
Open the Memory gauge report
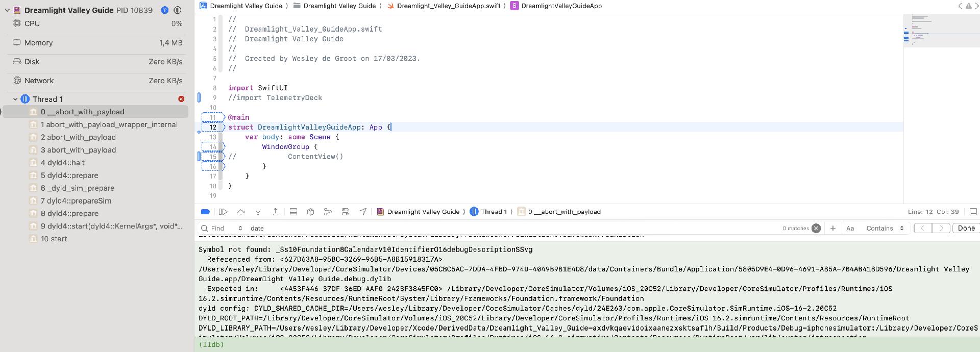tap(97, 43)
